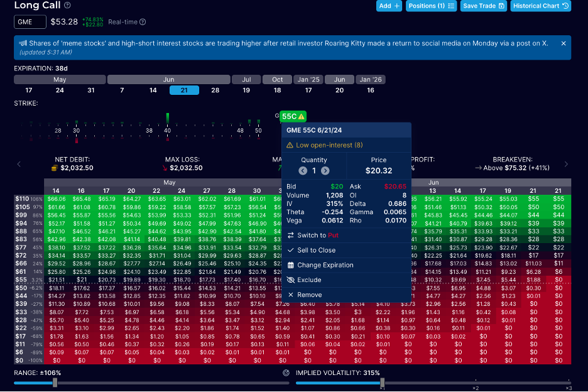Choose Change Expiration from the popup

pyautogui.click(x=325, y=265)
